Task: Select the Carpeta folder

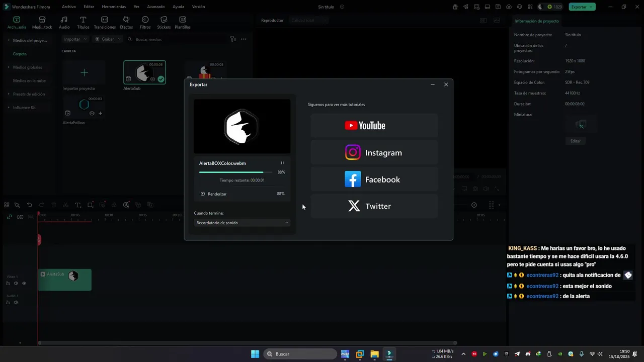Action: tap(20, 54)
